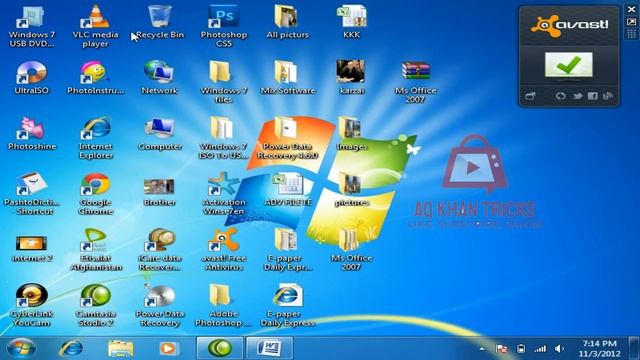Select the Mix Software folder
This screenshot has width=640, height=360.
point(287,78)
